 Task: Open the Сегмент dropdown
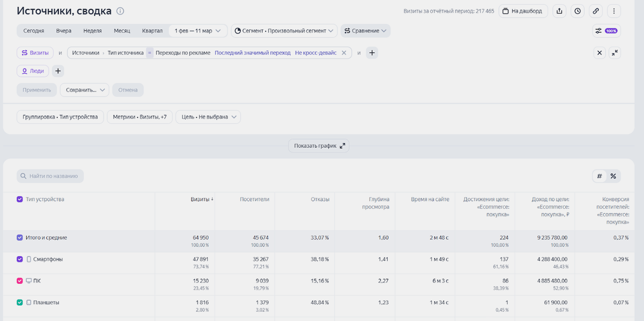click(x=284, y=31)
